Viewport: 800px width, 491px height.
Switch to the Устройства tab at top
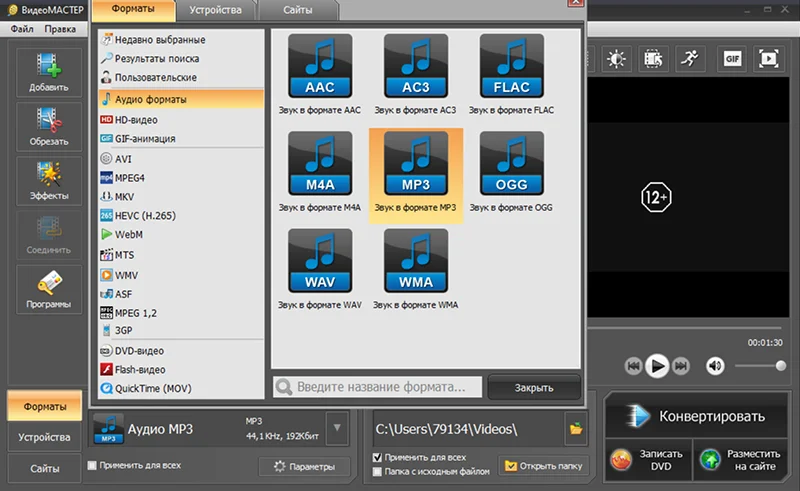pos(215,10)
